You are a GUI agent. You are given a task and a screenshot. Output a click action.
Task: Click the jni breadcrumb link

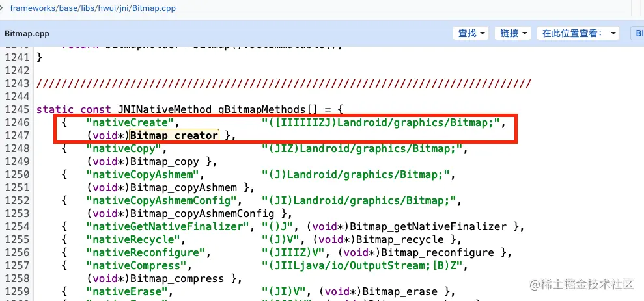(124, 8)
